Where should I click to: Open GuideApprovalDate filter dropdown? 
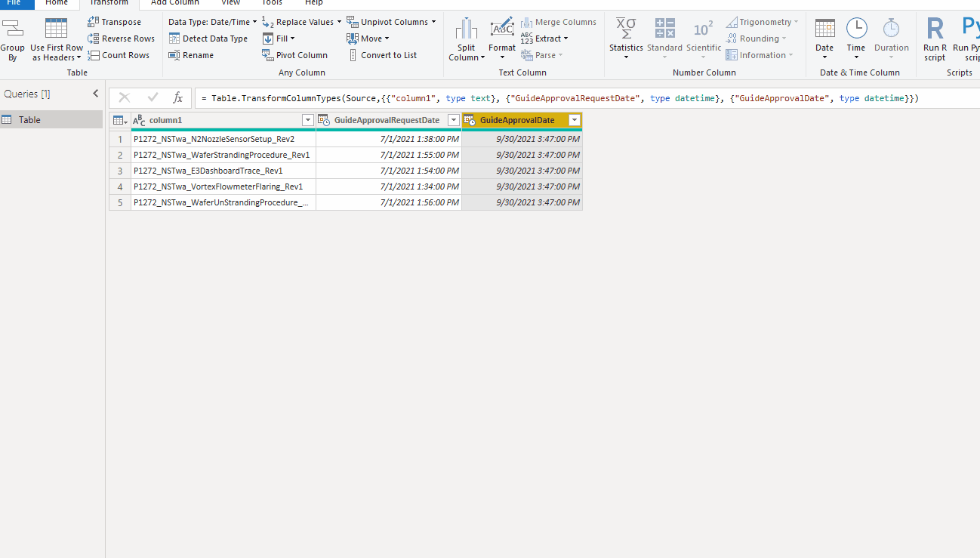pyautogui.click(x=575, y=120)
